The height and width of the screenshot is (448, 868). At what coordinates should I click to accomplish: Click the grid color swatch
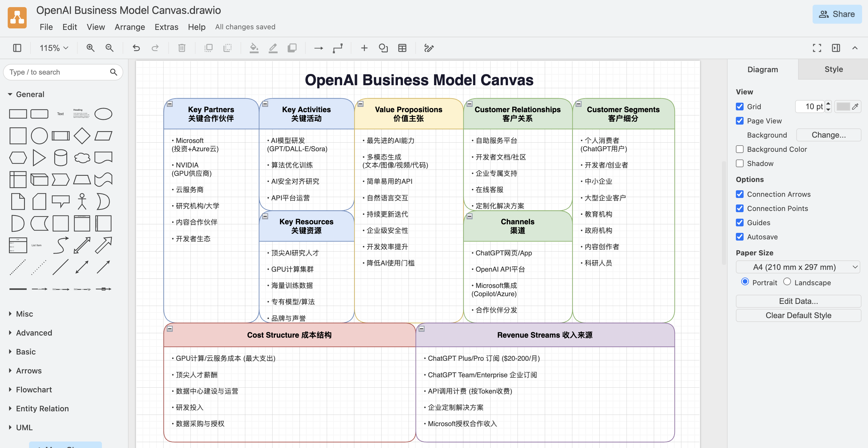pyautogui.click(x=843, y=107)
